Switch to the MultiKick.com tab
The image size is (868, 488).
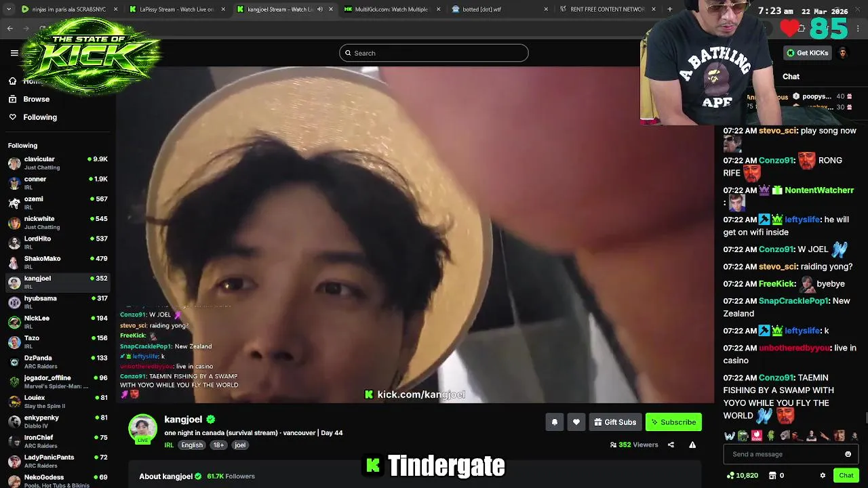tap(392, 9)
